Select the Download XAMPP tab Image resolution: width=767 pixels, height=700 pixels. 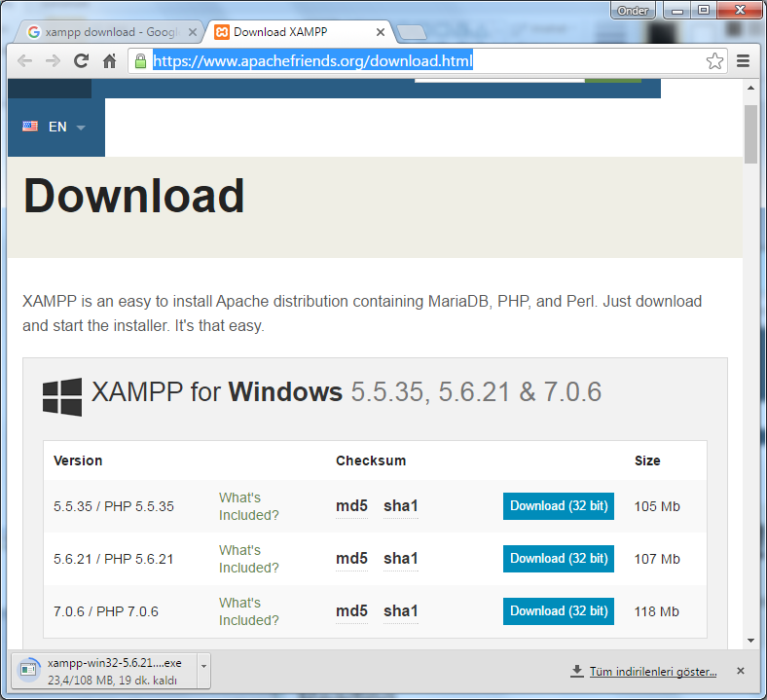coord(299,32)
